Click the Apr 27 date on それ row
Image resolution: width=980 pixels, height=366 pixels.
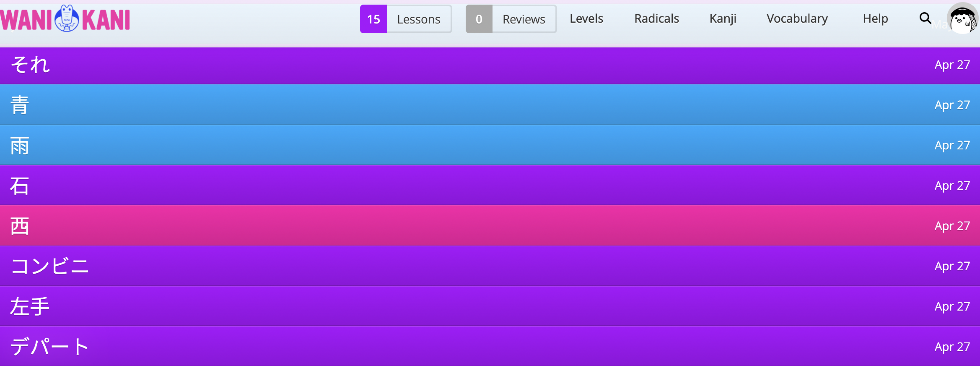click(952, 65)
